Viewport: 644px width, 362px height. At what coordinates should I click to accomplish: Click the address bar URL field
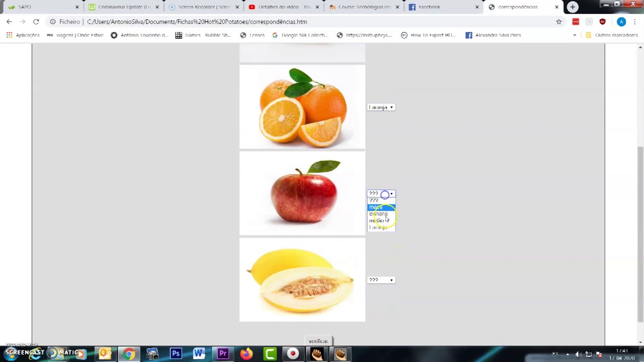point(302,22)
